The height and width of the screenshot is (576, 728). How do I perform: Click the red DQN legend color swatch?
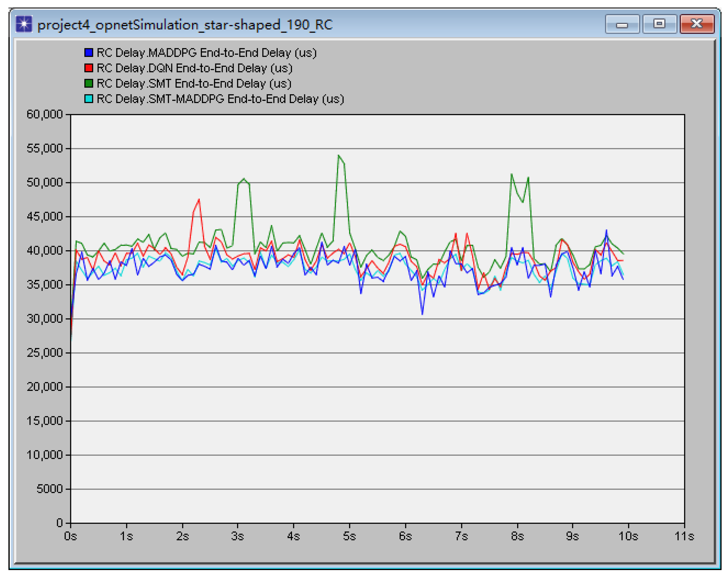tap(89, 68)
